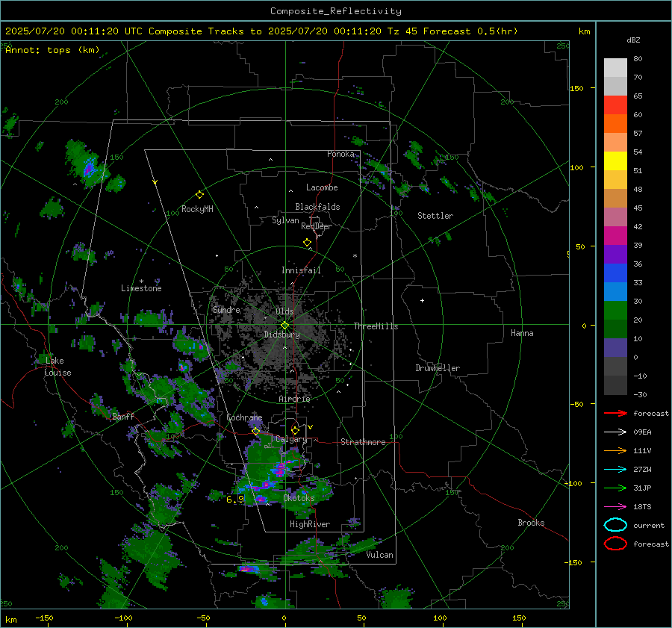This screenshot has width=672, height=628.
Task: Click the cyan current ellipse symbol
Action: [x=615, y=525]
